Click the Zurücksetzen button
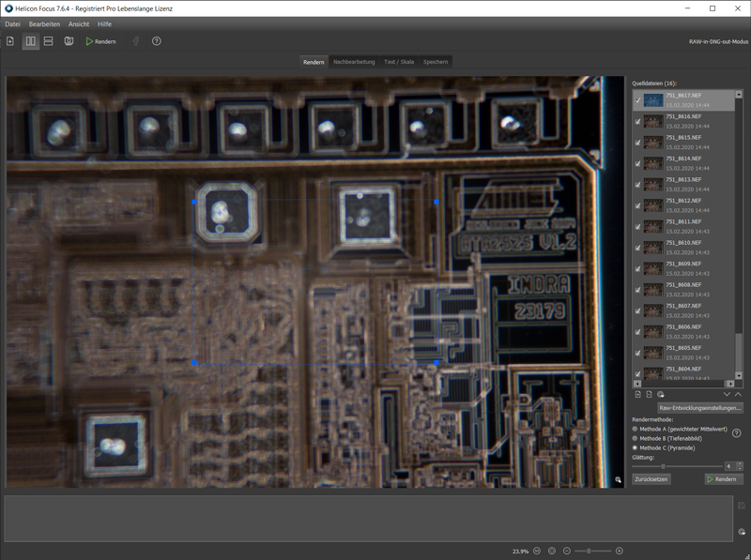This screenshot has width=751, height=560. click(x=651, y=478)
